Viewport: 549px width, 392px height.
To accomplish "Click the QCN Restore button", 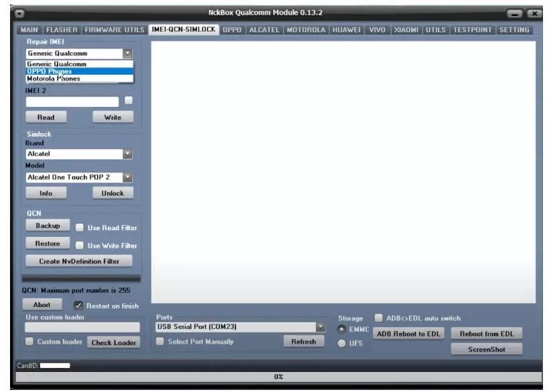I will point(48,243).
